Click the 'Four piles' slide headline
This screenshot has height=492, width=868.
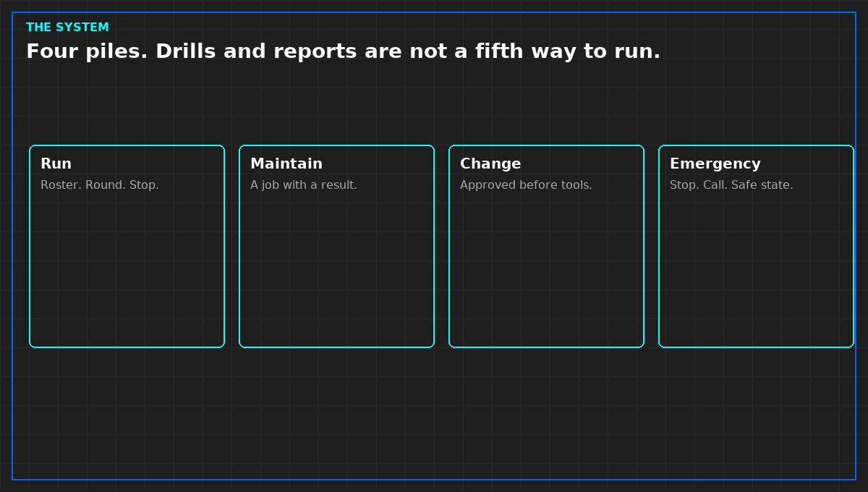[343, 51]
